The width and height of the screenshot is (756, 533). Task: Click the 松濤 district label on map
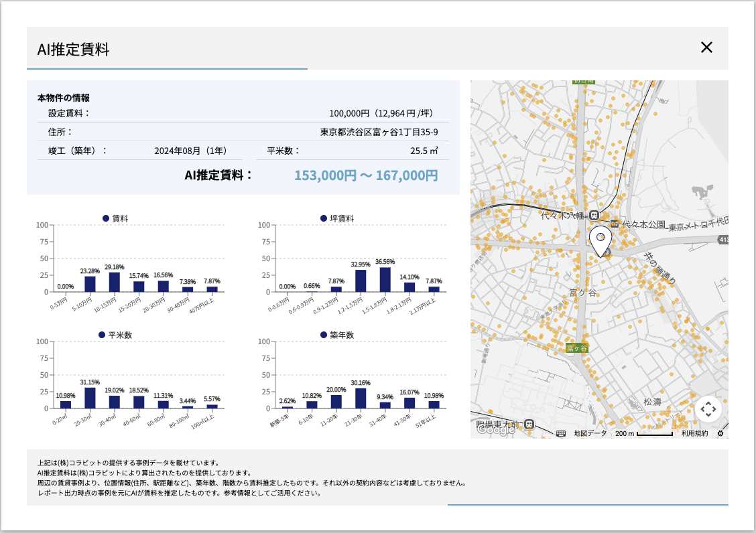[652, 402]
